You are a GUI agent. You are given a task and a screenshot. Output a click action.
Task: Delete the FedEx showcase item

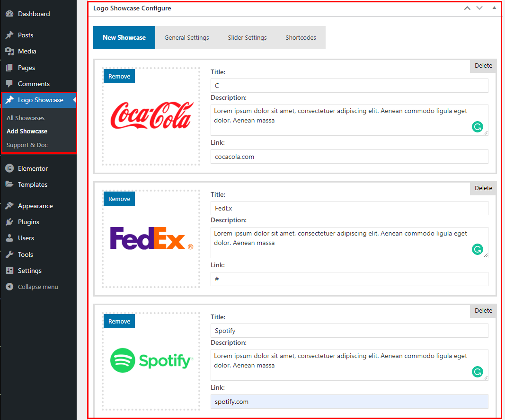click(483, 188)
